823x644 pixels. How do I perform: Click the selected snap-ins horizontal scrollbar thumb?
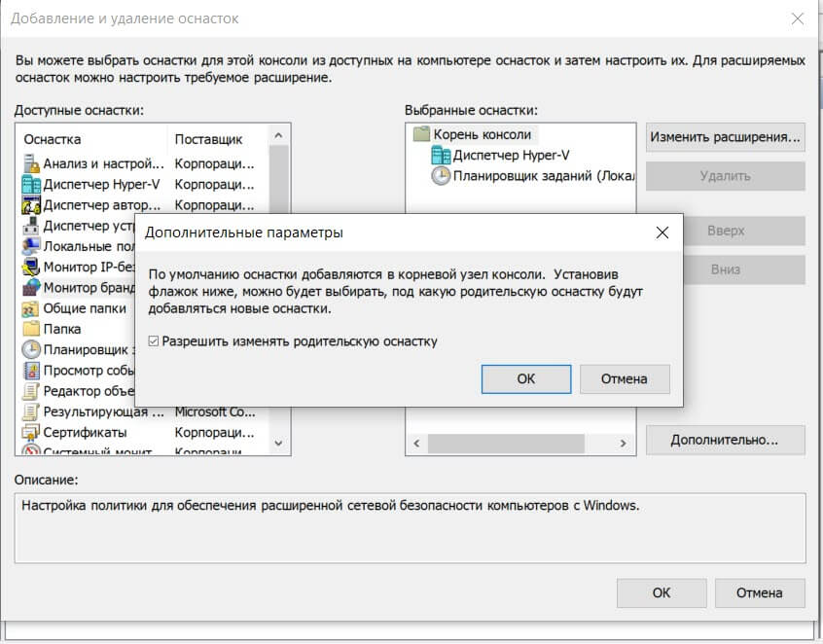506,444
